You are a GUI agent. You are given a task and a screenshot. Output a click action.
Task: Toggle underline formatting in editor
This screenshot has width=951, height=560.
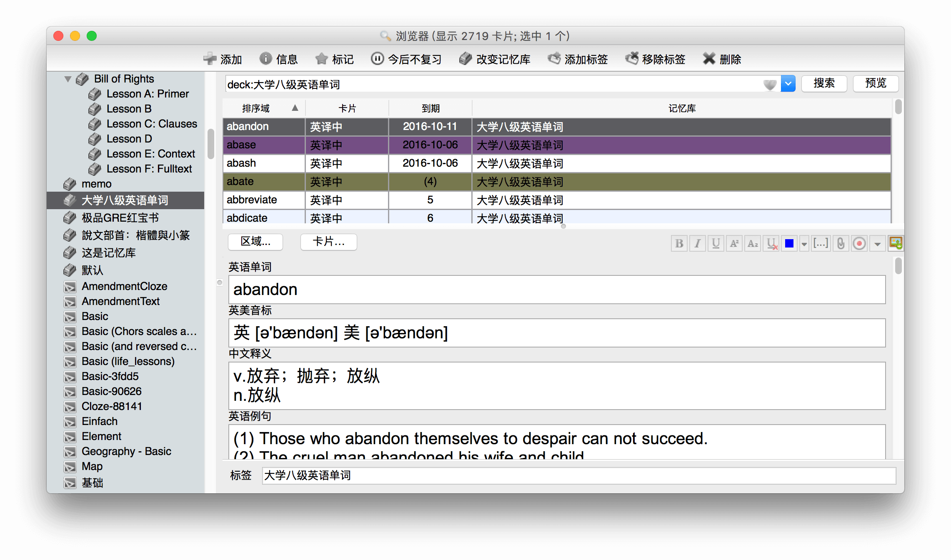coord(716,243)
